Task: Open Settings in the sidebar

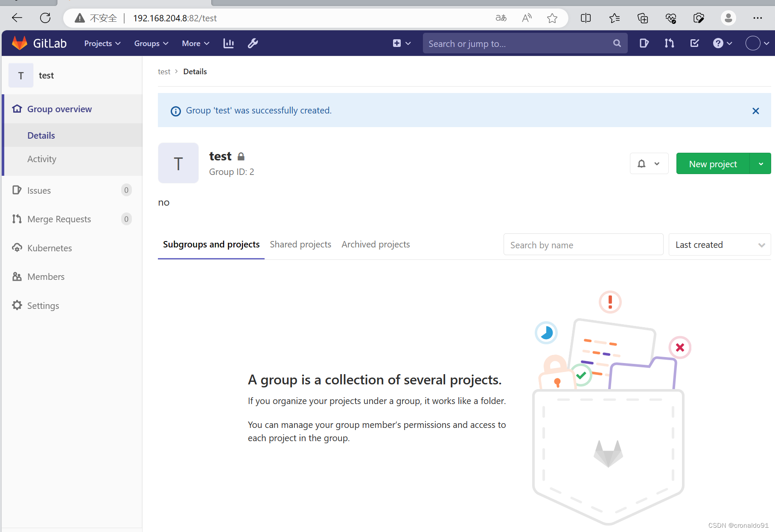Action: (x=73, y=306)
